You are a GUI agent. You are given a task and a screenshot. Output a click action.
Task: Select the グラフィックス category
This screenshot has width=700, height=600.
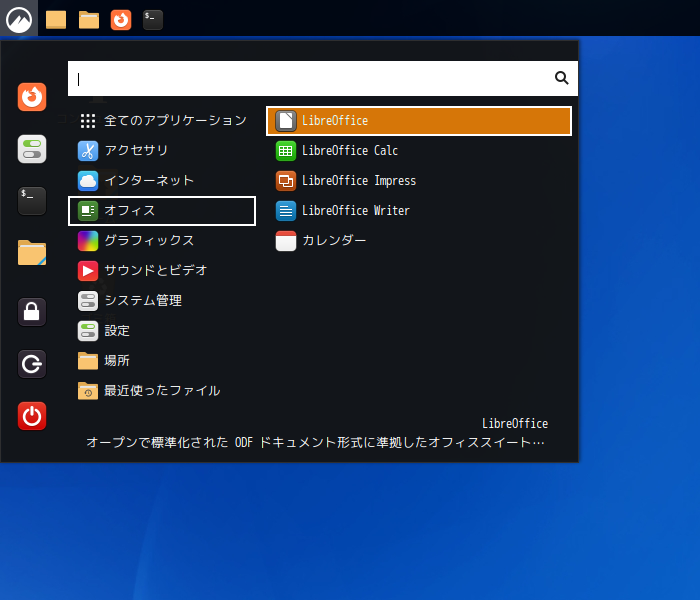point(162,241)
